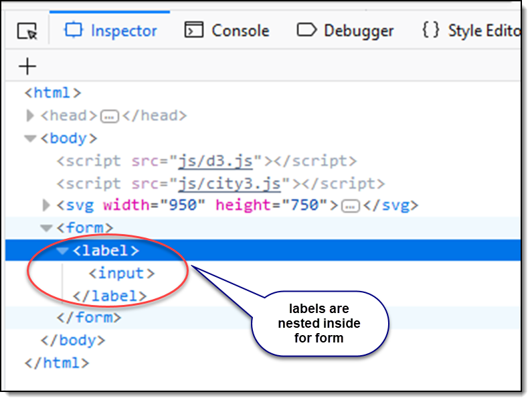Click the form opening tag
Screen dimensions: 532x402
pyautogui.click(x=85, y=227)
